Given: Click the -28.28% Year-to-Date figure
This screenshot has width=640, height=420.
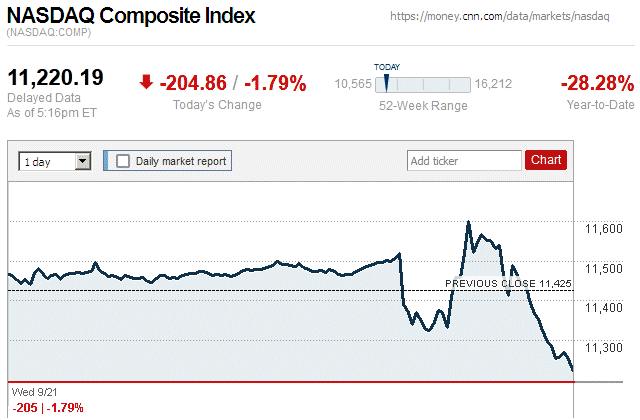Looking at the screenshot, I should pos(597,83).
